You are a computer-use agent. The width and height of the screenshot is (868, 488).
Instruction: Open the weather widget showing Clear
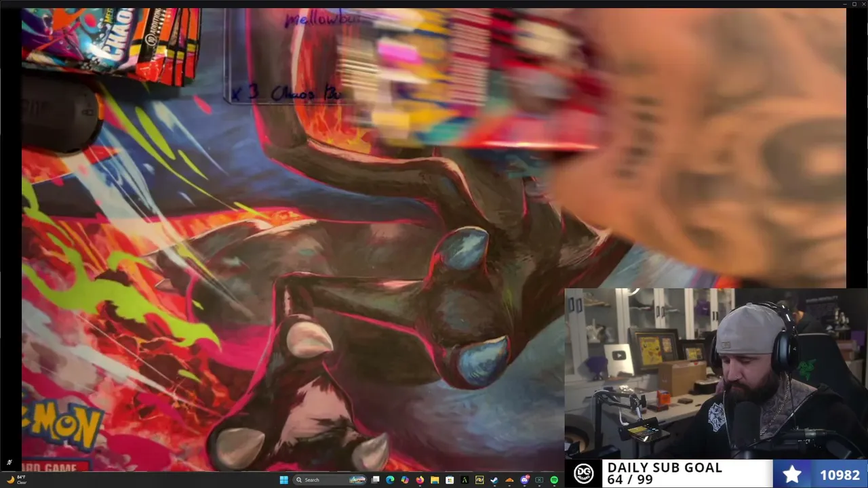click(16, 480)
